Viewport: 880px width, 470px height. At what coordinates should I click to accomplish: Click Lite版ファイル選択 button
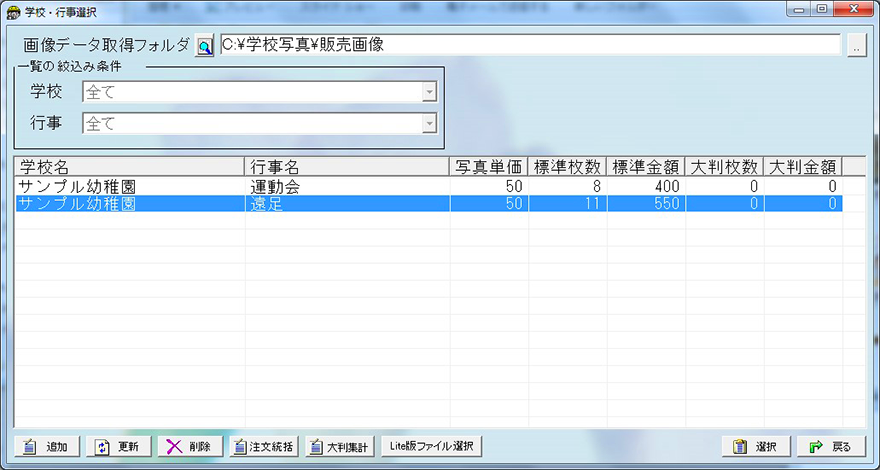[432, 446]
